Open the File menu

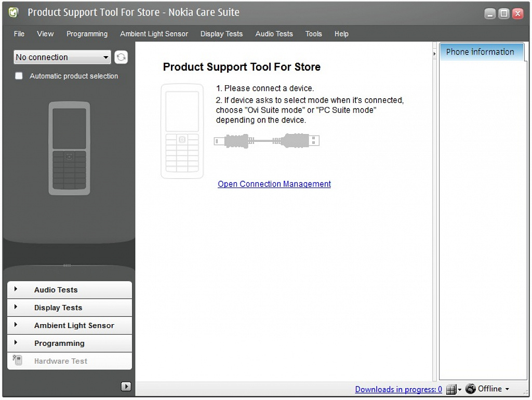19,34
